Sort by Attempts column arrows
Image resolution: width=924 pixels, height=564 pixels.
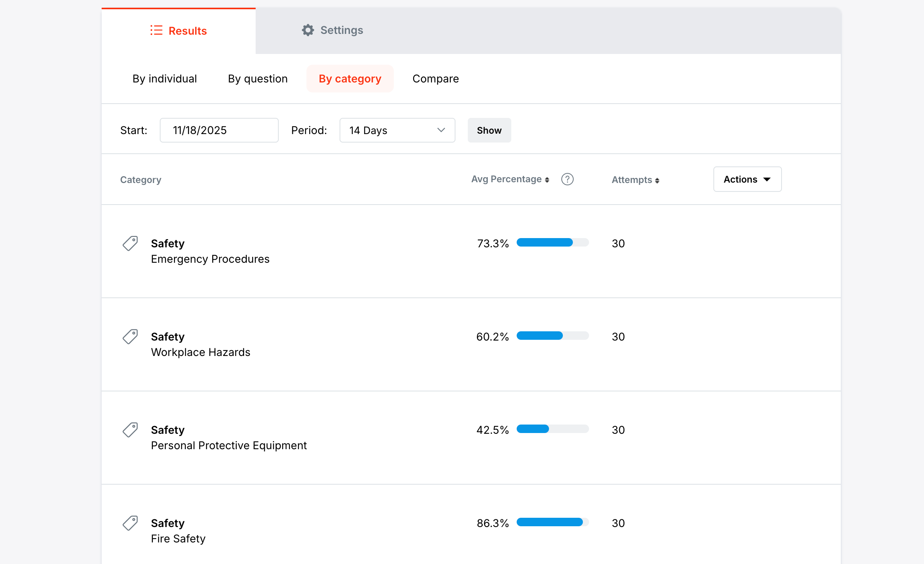pos(657,180)
